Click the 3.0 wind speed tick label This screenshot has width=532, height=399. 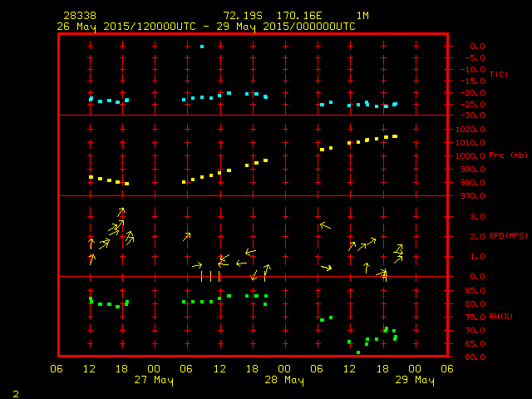pyautogui.click(x=477, y=216)
